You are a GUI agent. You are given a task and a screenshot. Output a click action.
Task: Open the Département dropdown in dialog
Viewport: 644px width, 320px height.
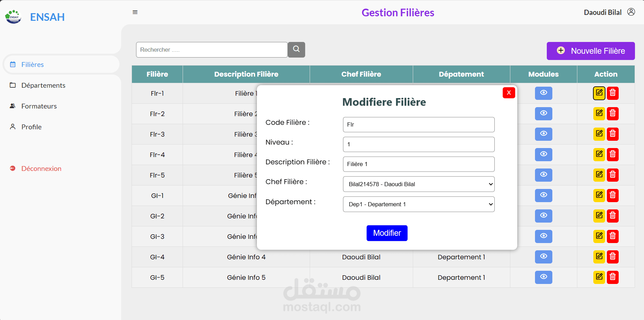click(x=419, y=204)
